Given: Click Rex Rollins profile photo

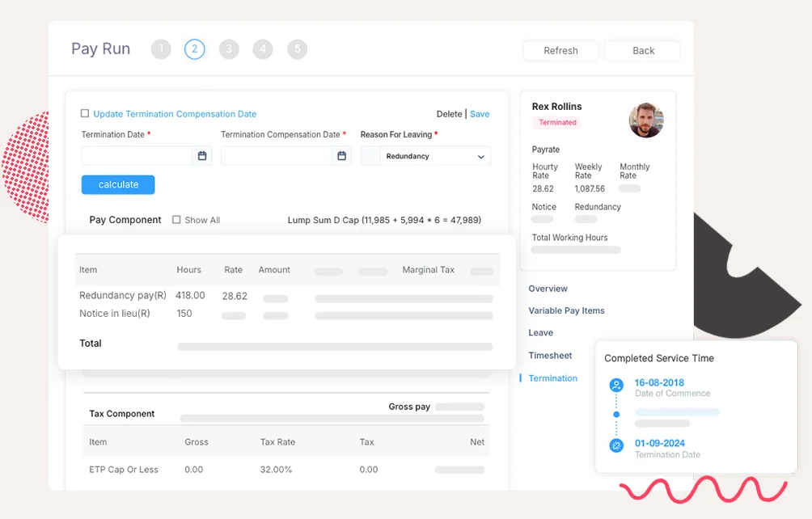Looking at the screenshot, I should click(x=645, y=120).
